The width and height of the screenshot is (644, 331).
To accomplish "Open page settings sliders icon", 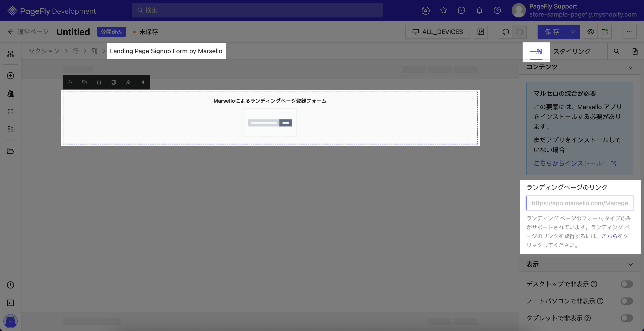I will click(x=481, y=32).
